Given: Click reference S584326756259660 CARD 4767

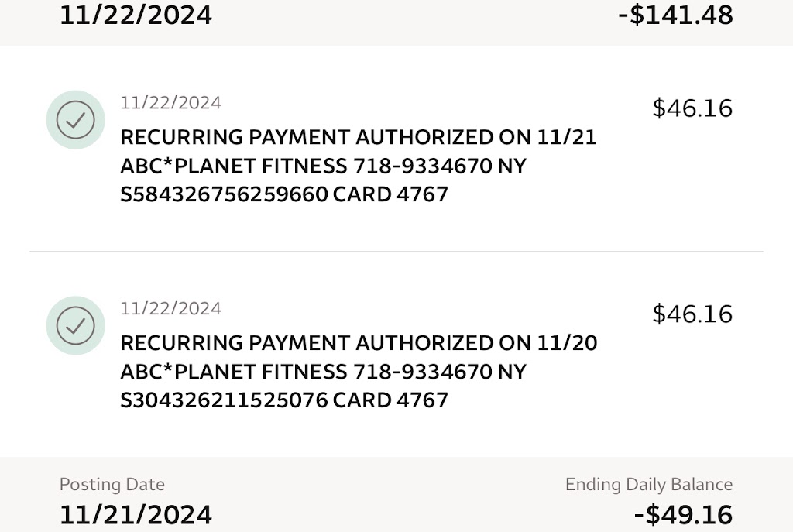Looking at the screenshot, I should [284, 194].
